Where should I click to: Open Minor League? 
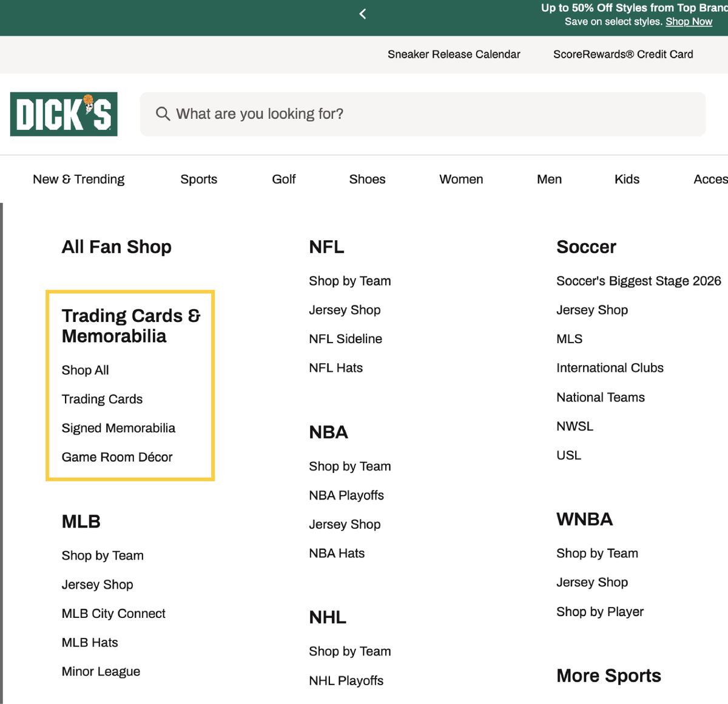(101, 672)
